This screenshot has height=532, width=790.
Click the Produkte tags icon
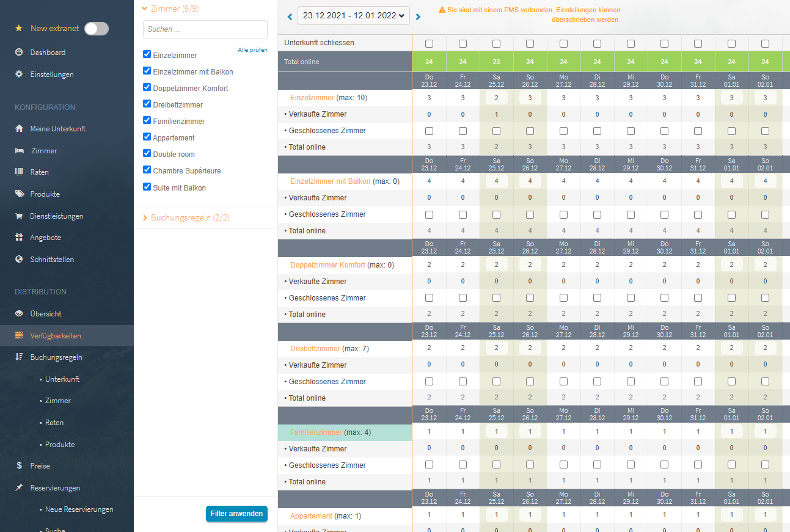19,194
